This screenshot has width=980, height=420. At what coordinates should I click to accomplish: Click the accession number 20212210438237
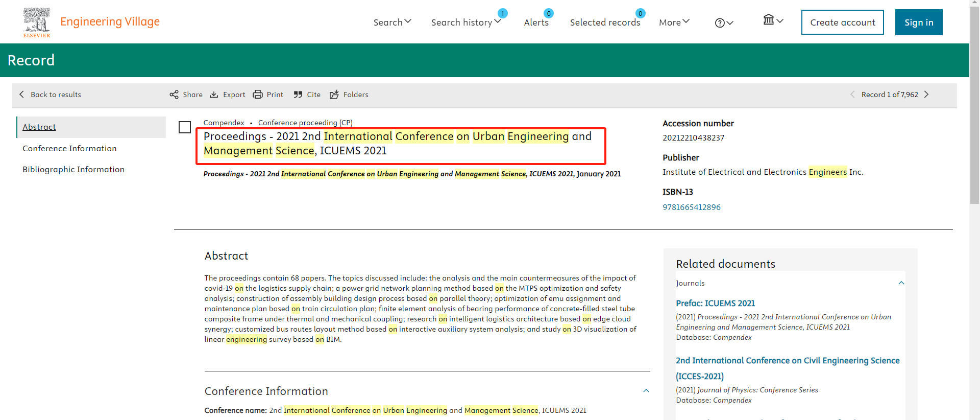click(693, 137)
